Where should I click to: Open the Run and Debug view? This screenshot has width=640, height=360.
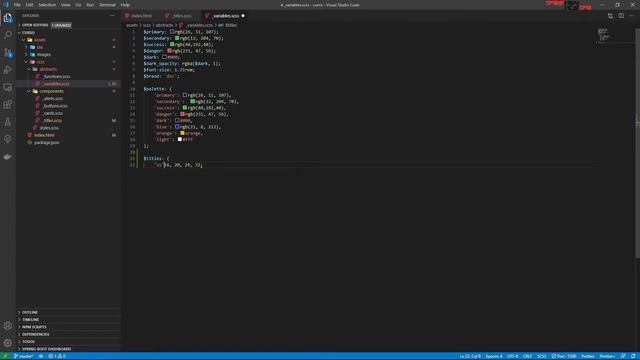point(8,70)
